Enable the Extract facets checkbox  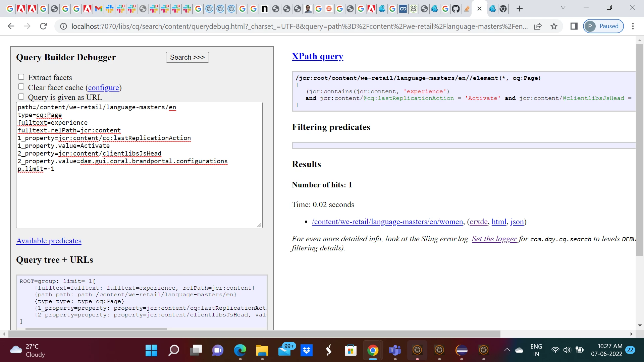point(21,77)
